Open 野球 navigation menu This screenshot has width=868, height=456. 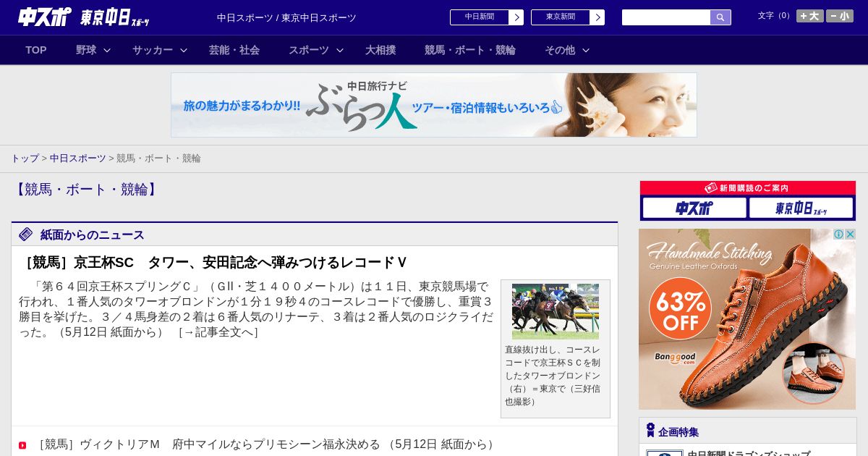click(x=86, y=50)
